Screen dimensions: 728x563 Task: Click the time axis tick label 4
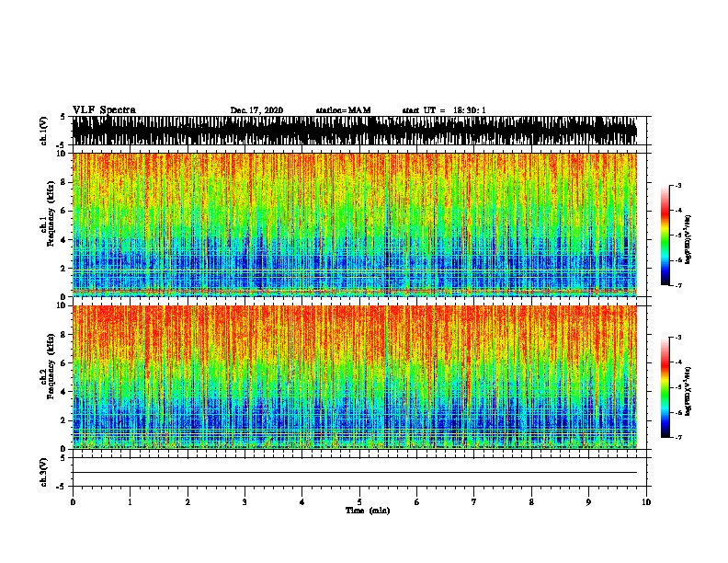pos(302,502)
